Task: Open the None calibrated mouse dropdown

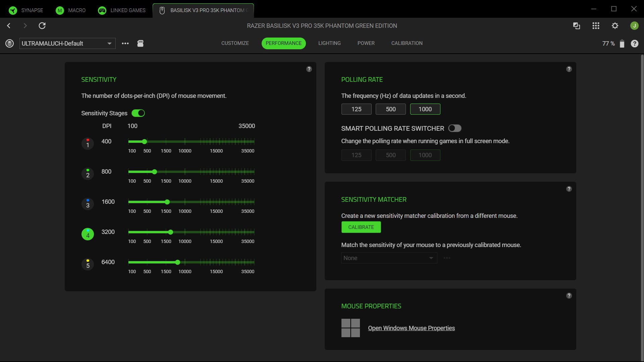Action: click(389, 258)
